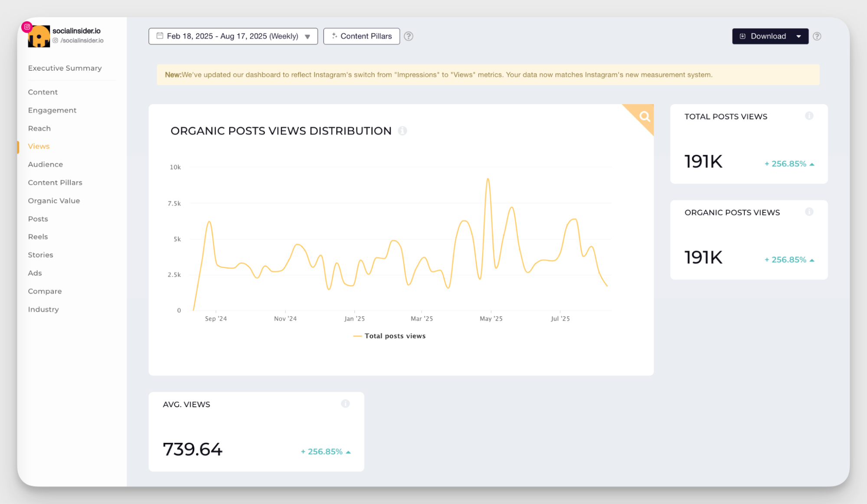Click info icon on Avg. Views card

[x=345, y=404]
